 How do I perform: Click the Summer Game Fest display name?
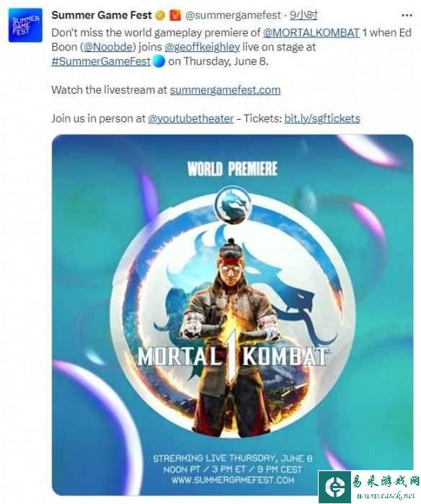(102, 15)
